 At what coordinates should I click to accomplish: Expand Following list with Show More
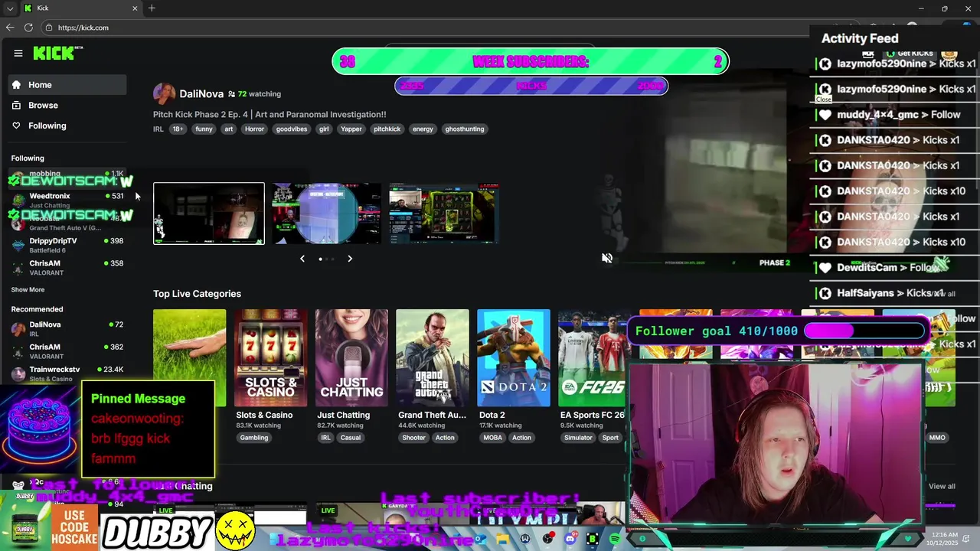[28, 290]
